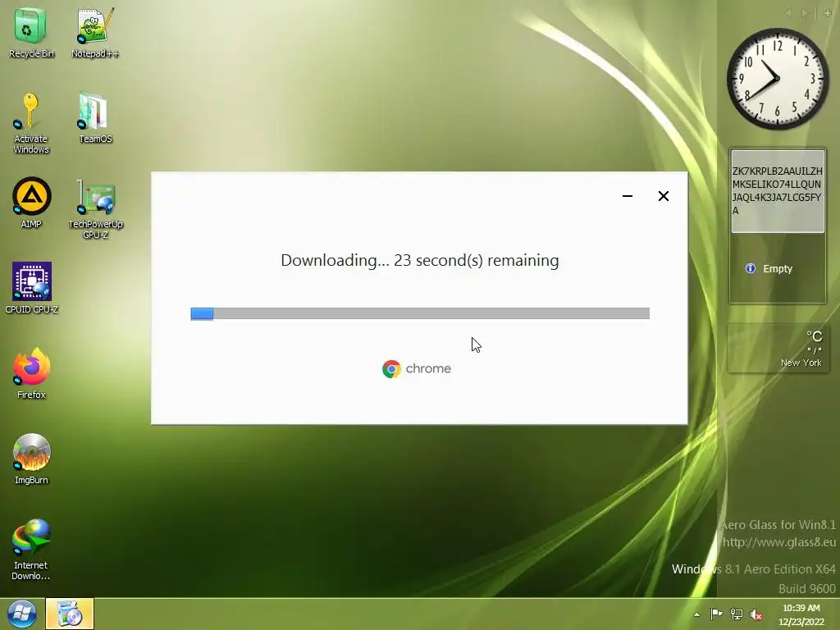The height and width of the screenshot is (630, 840).
Task: Click the Chrome logo in installer
Action: coord(391,368)
